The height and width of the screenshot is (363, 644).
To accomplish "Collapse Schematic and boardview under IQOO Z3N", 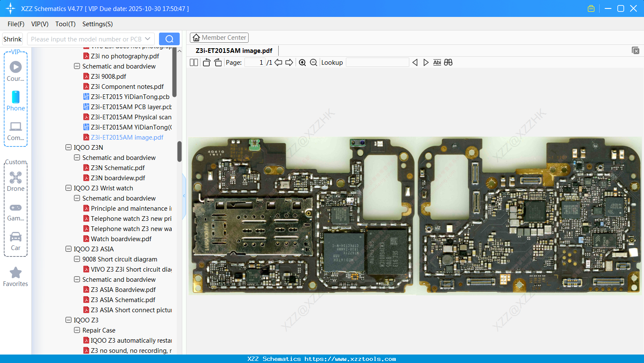I will [x=77, y=158].
